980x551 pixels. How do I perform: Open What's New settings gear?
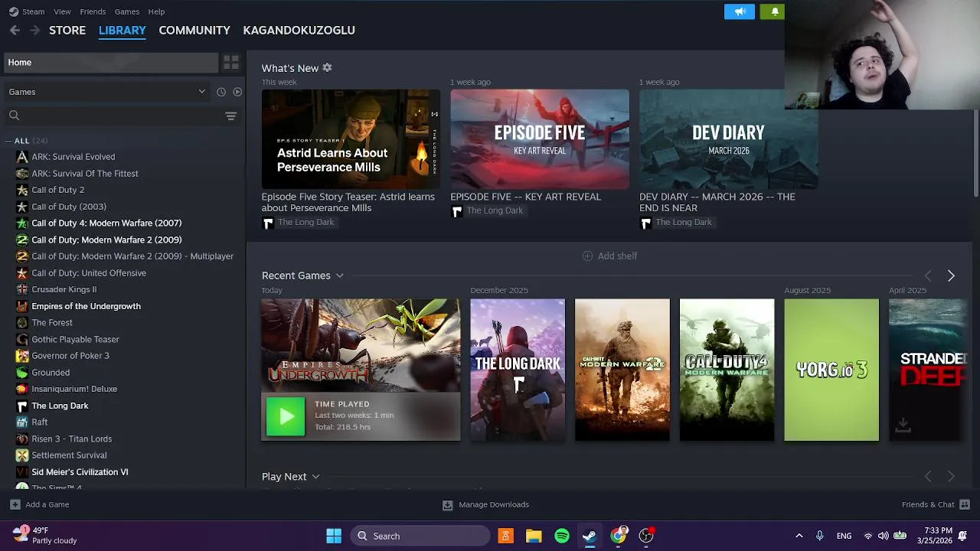click(327, 68)
